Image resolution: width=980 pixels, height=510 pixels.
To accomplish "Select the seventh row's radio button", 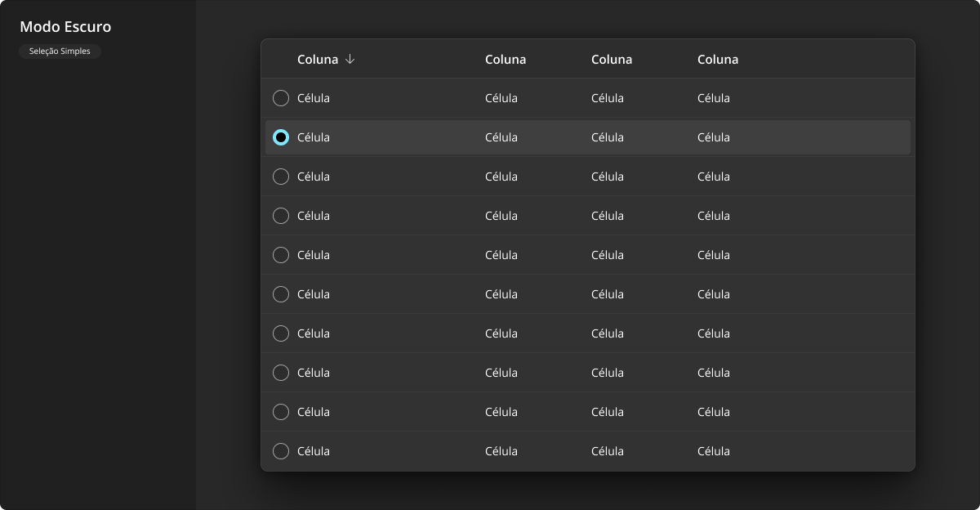I will pyautogui.click(x=281, y=333).
